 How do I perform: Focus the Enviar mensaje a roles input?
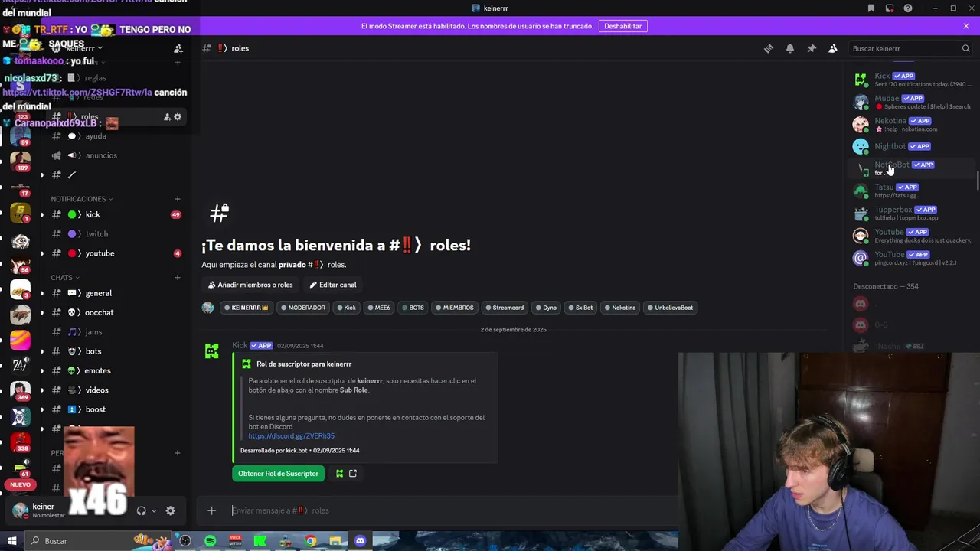[452, 510]
